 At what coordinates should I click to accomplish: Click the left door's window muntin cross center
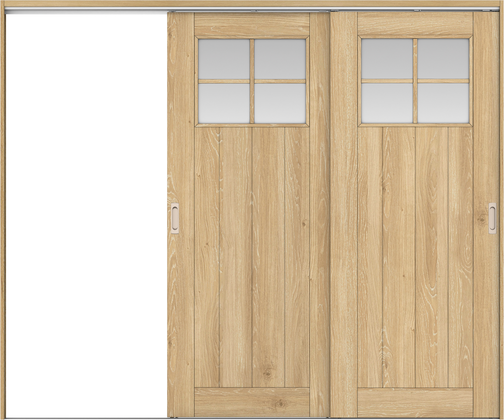click(x=252, y=81)
